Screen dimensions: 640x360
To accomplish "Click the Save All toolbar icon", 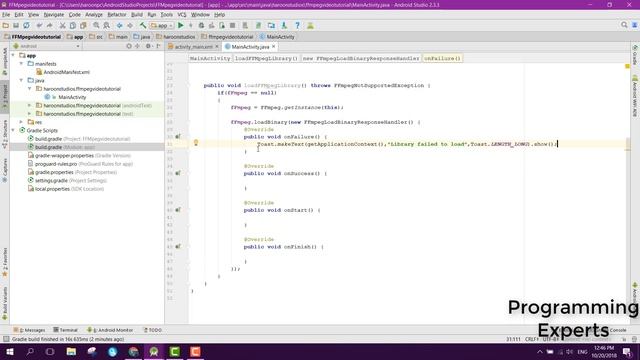I will coord(16,25).
